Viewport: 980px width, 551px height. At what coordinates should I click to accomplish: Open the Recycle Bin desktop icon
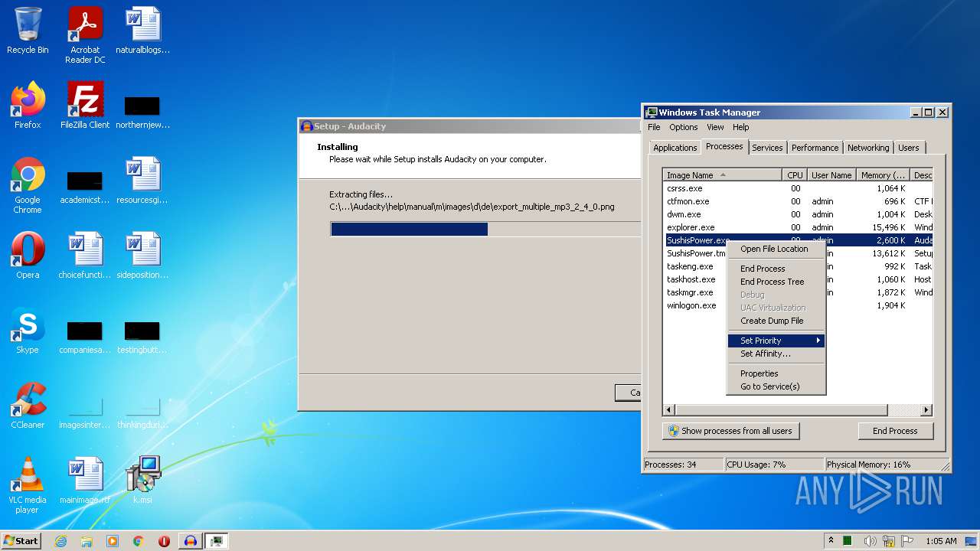click(28, 31)
